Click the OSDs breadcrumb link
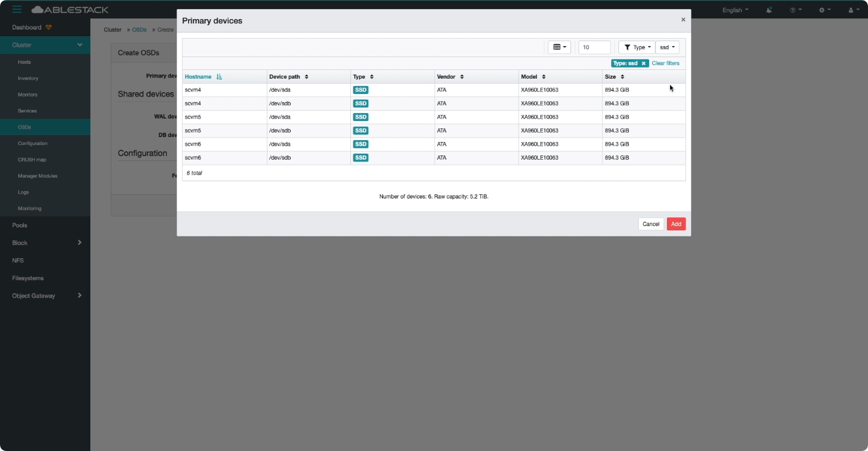 tap(140, 29)
